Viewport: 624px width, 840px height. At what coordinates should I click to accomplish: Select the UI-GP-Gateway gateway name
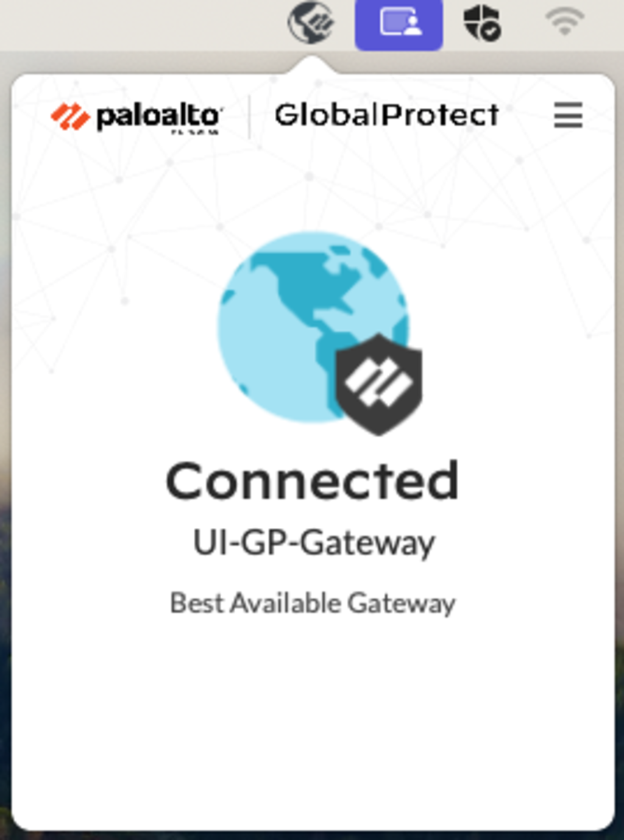(x=314, y=543)
